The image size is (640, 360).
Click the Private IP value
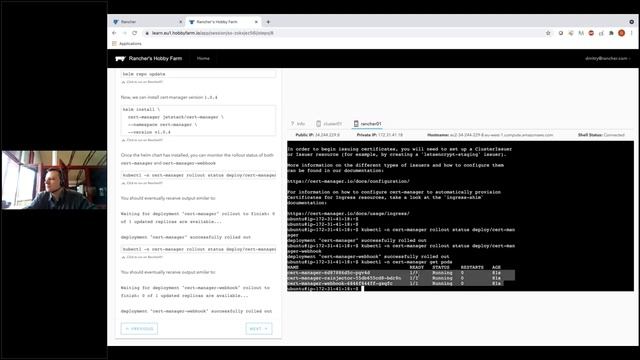point(390,135)
